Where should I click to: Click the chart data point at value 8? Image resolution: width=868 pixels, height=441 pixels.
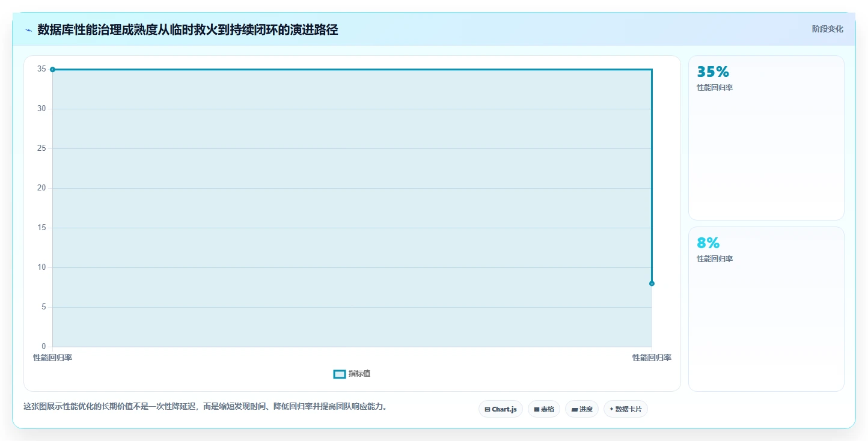(x=652, y=284)
